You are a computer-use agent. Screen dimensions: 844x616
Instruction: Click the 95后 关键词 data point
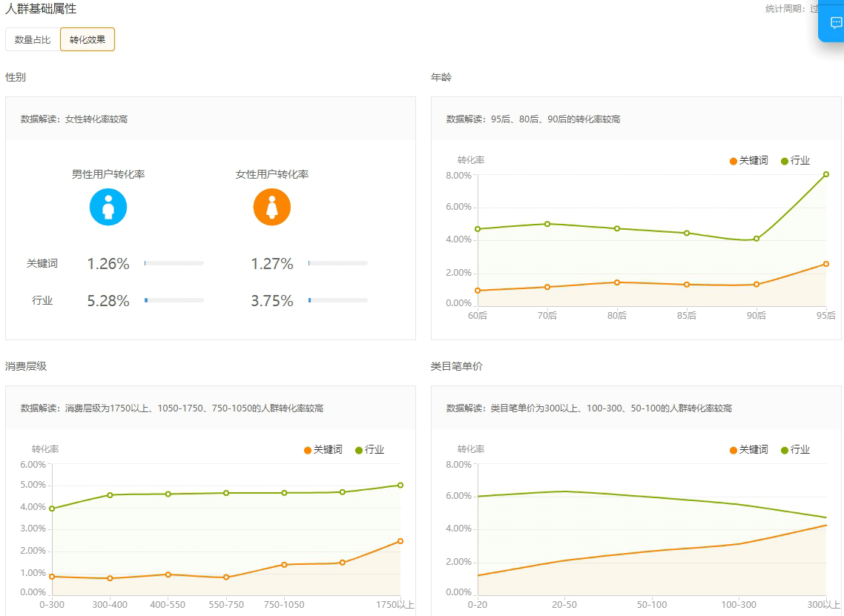[825, 264]
